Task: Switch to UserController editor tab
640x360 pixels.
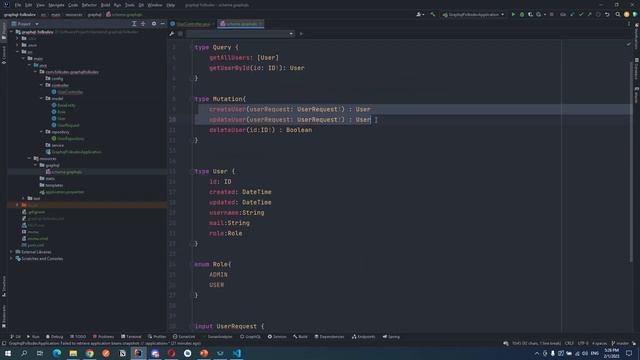Action: pyautogui.click(x=191, y=24)
